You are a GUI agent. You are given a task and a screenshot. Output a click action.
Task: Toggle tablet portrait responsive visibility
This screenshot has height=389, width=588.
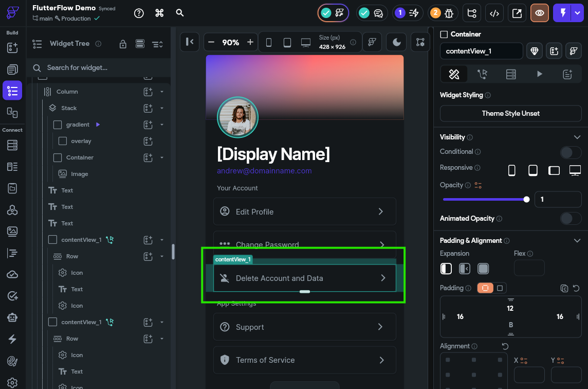[x=533, y=170]
